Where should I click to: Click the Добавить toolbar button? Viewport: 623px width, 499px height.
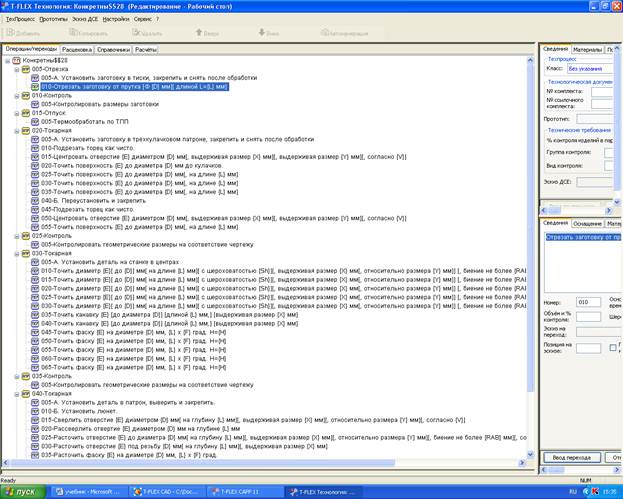23,33
